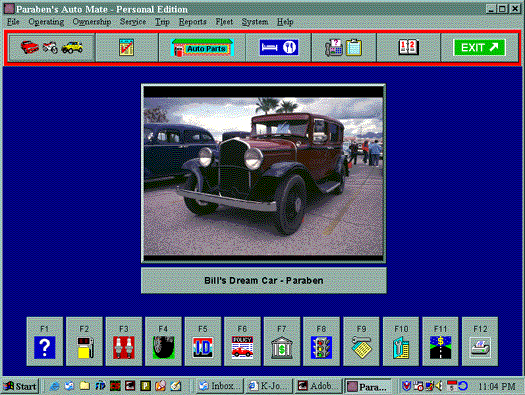Open the Auto Parts store button
The width and height of the screenshot is (525, 395).
(x=202, y=48)
